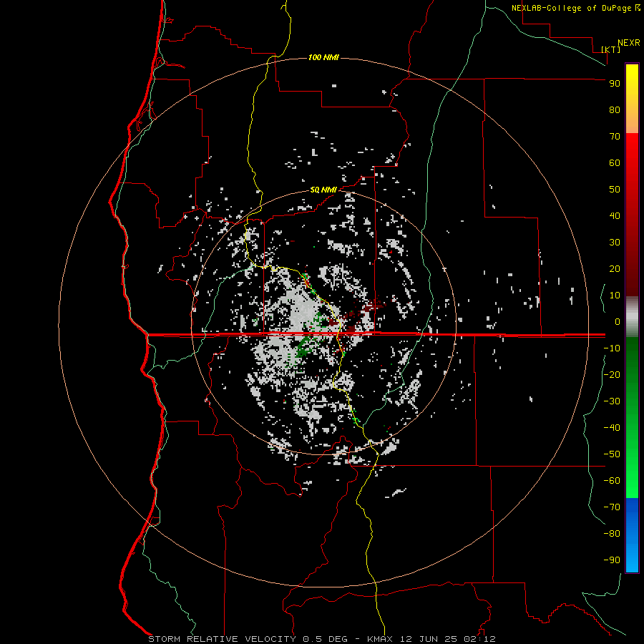Click the gray zero-velocity segment of color bar
The width and height of the screenshot is (644, 644).
click(x=632, y=317)
